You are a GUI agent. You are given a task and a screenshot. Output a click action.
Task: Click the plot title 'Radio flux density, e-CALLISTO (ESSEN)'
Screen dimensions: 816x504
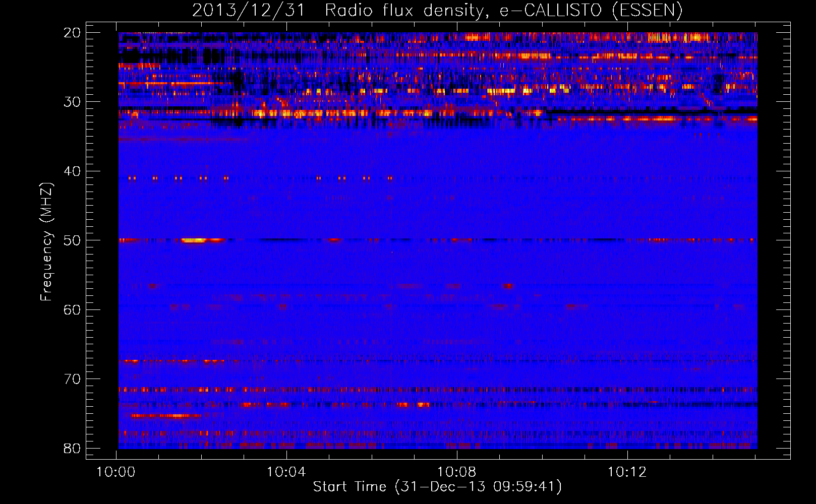click(503, 11)
